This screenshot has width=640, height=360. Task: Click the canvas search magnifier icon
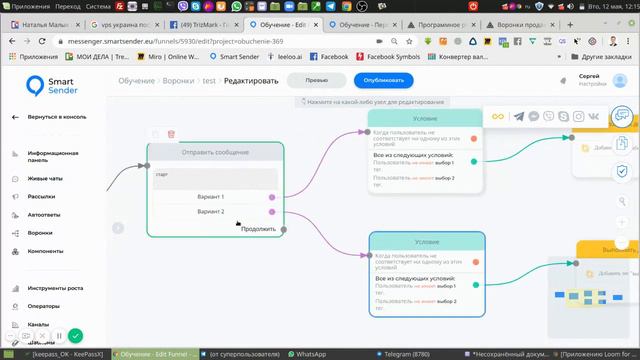tap(622, 201)
